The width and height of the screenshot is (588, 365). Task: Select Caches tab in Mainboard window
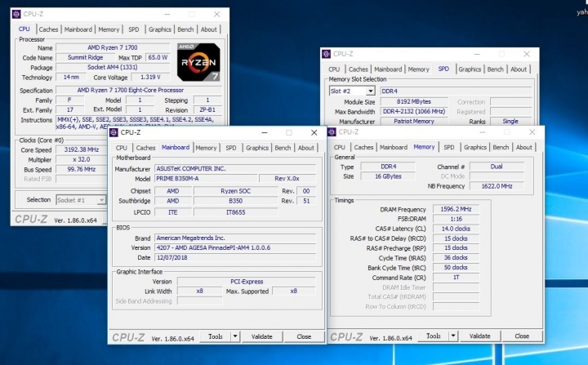[145, 148]
